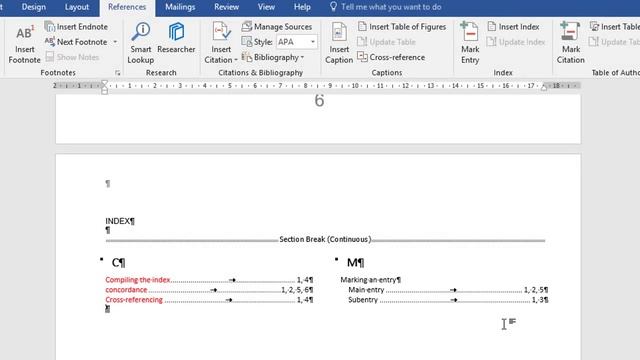Click page numbers 1, 2, 5 for Main entry
640x360 pixels.
point(534,290)
